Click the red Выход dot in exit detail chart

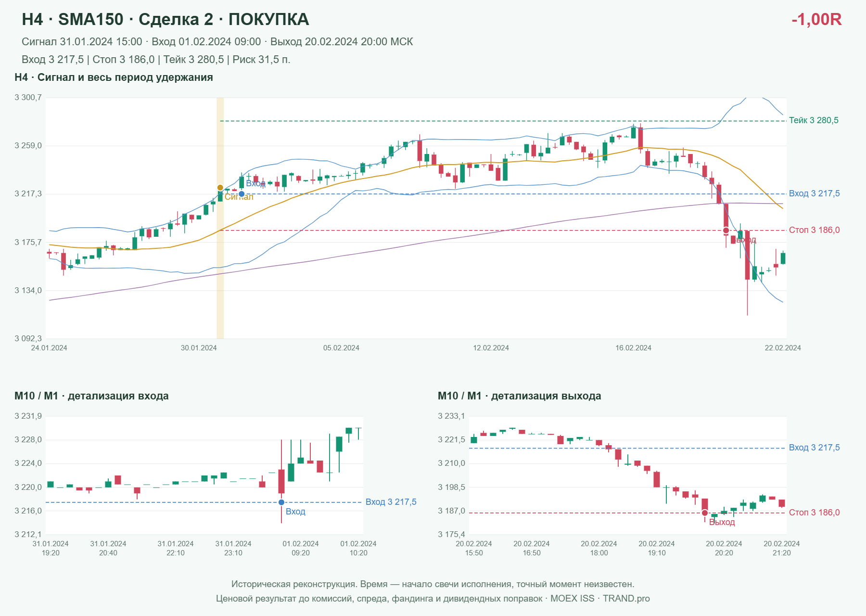point(705,513)
